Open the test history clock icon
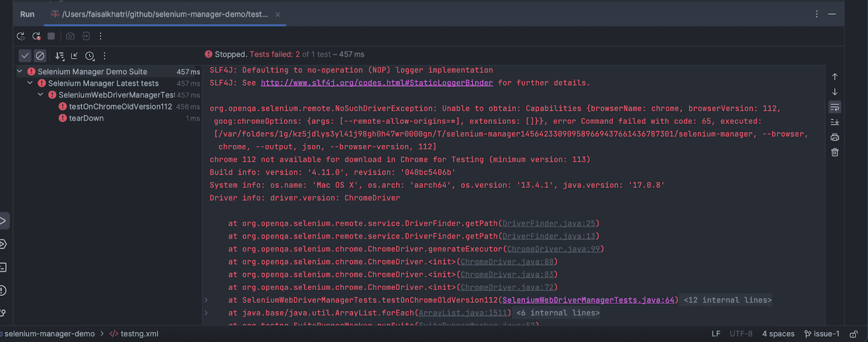The height and width of the screenshot is (342, 868). (x=90, y=56)
